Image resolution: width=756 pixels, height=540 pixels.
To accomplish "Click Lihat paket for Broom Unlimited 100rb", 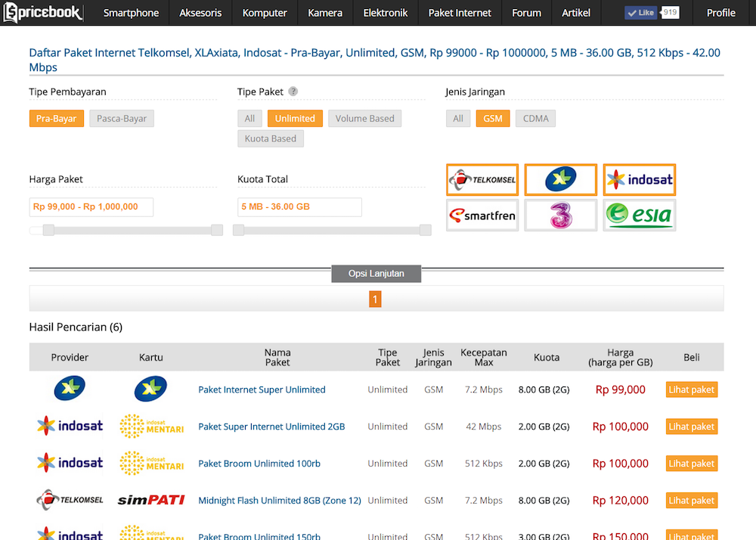I will pyautogui.click(x=692, y=464).
